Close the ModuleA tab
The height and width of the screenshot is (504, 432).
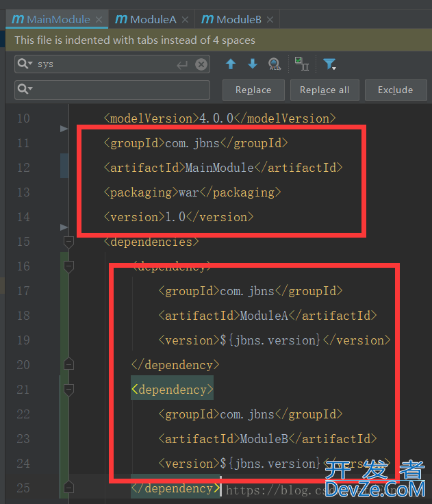coord(185,20)
